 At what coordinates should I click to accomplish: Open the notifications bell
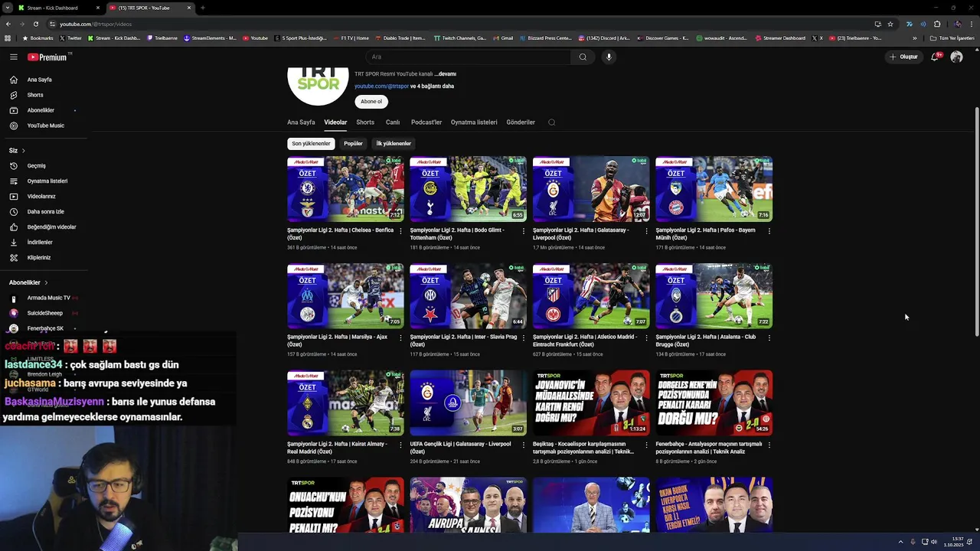(935, 57)
